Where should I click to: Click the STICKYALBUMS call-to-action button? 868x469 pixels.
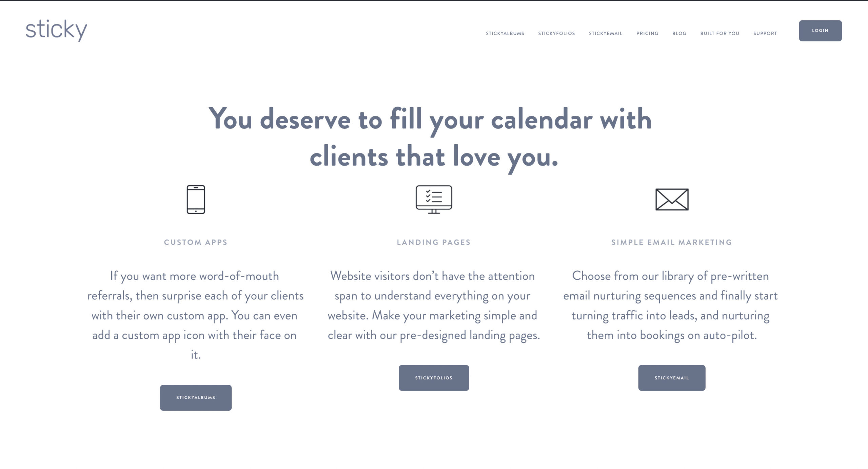196,397
